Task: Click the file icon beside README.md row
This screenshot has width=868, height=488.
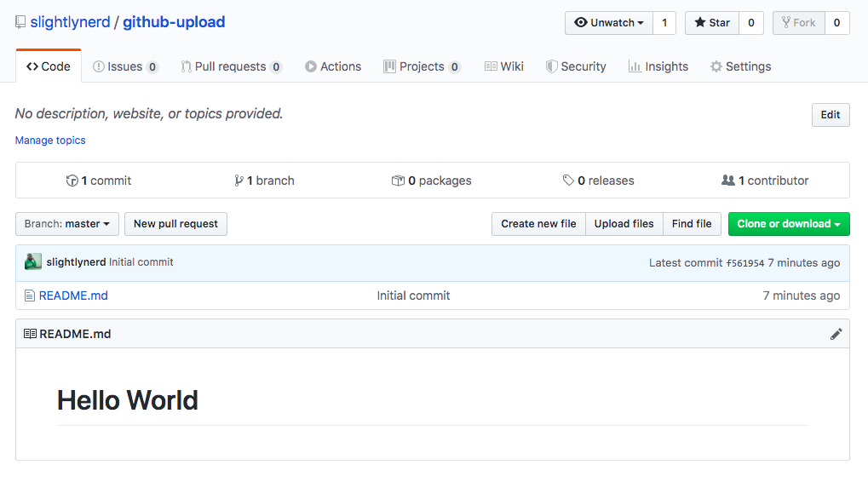Action: [30, 296]
